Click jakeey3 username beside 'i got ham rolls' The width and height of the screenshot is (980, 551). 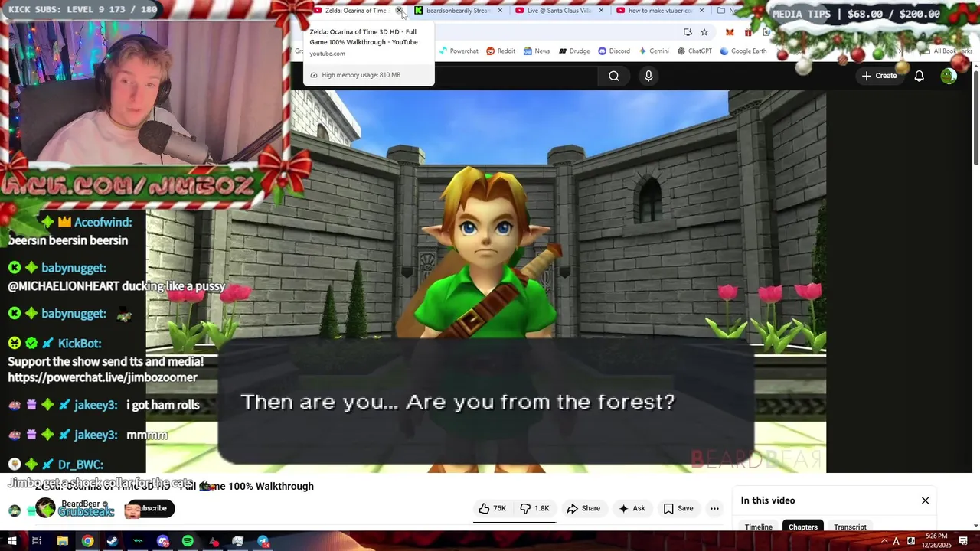click(x=96, y=405)
